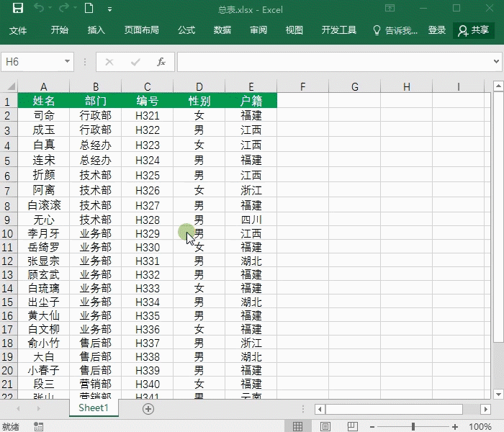Click the 登录 sign-in link
Screen dimensions: 504x432
pos(437,30)
